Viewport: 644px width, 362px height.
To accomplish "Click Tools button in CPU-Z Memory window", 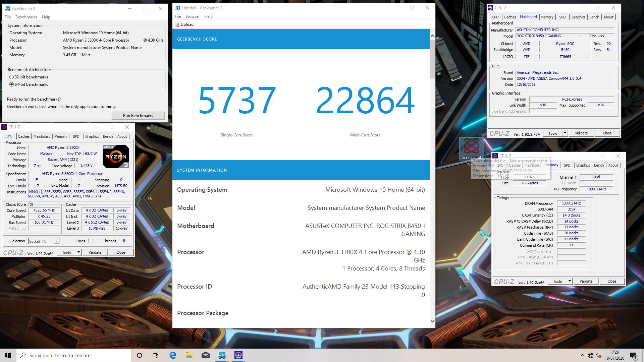I will [x=557, y=281].
